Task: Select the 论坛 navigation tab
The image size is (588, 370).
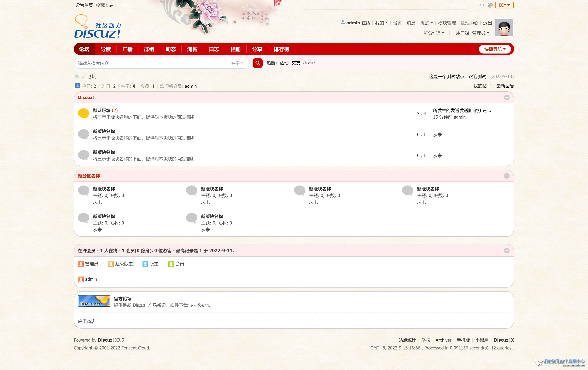Action: pos(84,49)
